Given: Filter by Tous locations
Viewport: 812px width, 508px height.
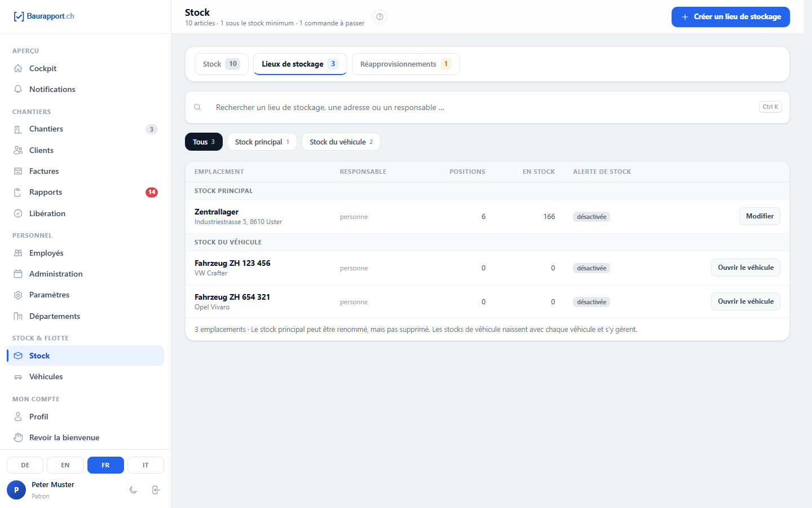Looking at the screenshot, I should point(204,142).
